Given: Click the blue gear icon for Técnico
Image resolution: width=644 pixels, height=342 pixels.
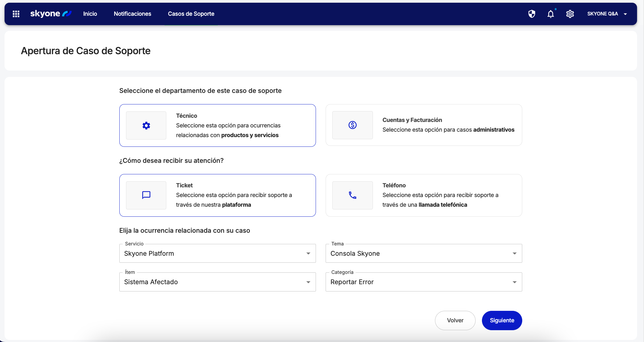Looking at the screenshot, I should click(x=146, y=126).
